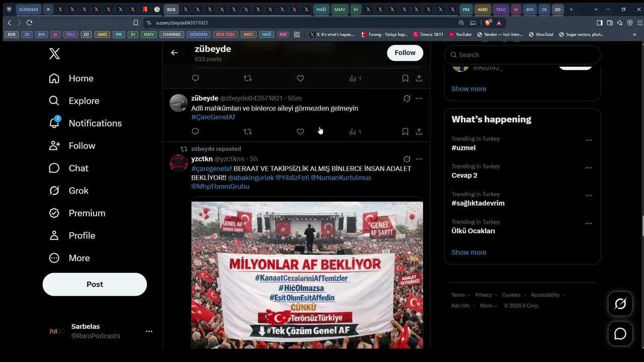Open the Ülkü Ocakları trending topic
The width and height of the screenshot is (644, 362).
(473, 231)
